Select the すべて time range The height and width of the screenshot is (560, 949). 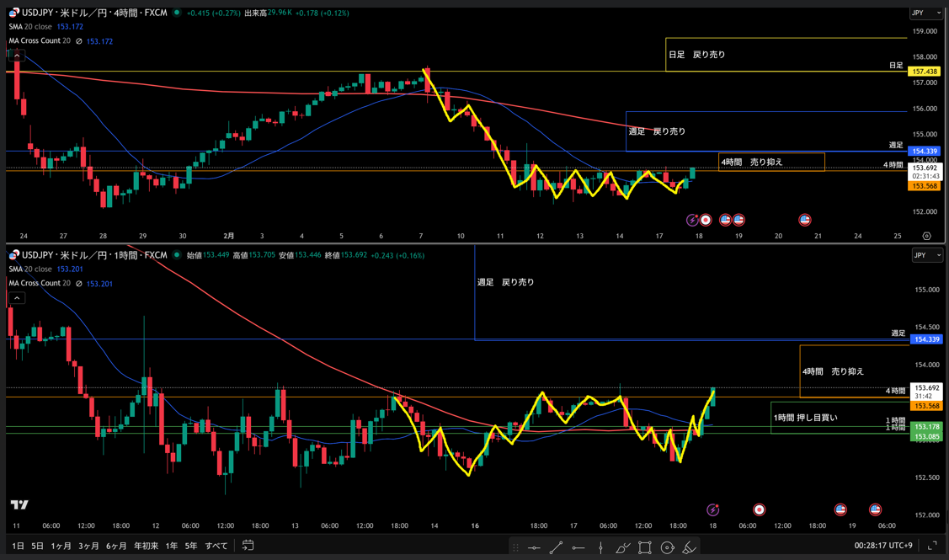tap(216, 546)
